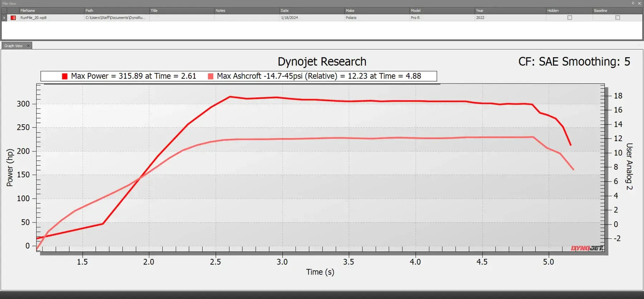Click the Power (hp) axis label

coord(10,168)
